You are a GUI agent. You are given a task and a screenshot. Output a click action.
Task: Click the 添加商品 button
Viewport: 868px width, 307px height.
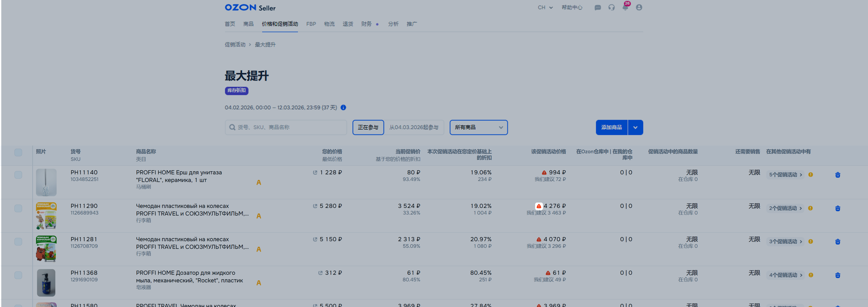[611, 128]
